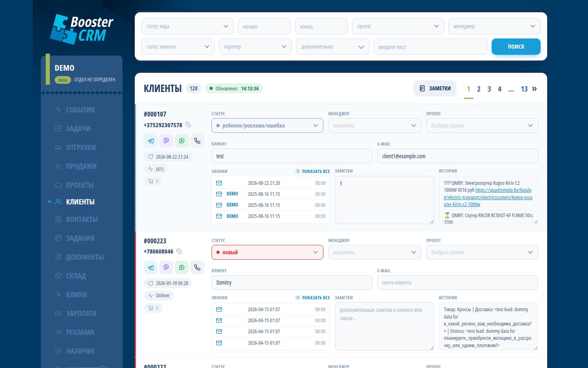The height and width of the screenshot is (368, 588).
Task: Assign a manager to client #000107
Action: [374, 126]
